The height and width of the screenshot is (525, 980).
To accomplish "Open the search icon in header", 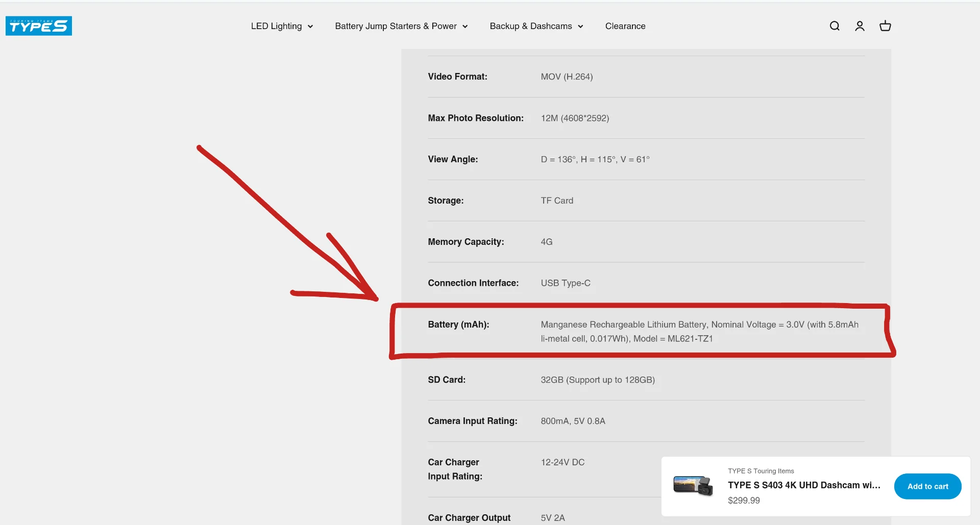I will click(835, 26).
